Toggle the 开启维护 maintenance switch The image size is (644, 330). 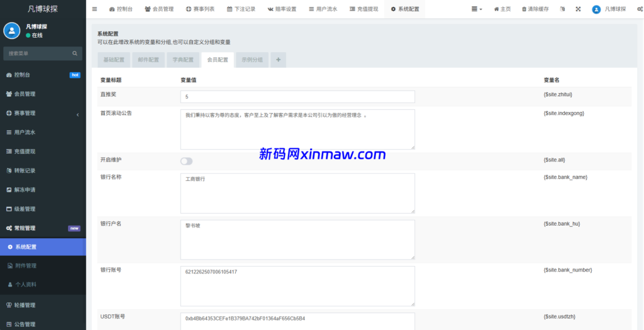[x=186, y=162]
